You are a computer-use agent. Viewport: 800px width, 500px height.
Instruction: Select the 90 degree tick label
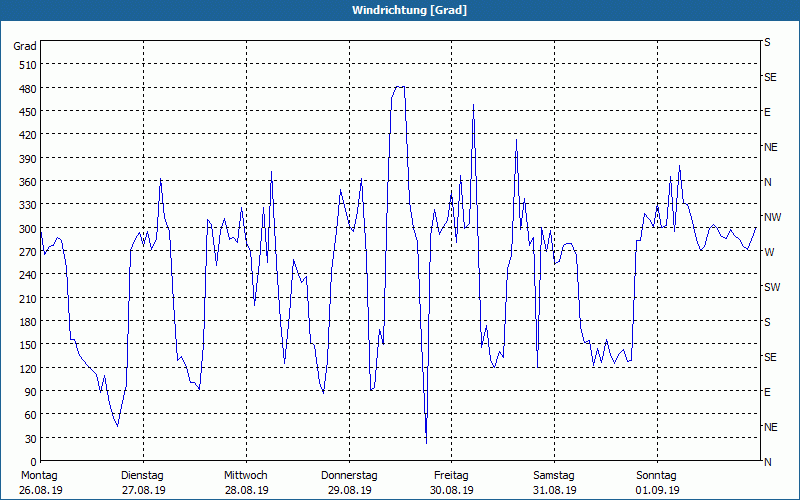coord(31,392)
